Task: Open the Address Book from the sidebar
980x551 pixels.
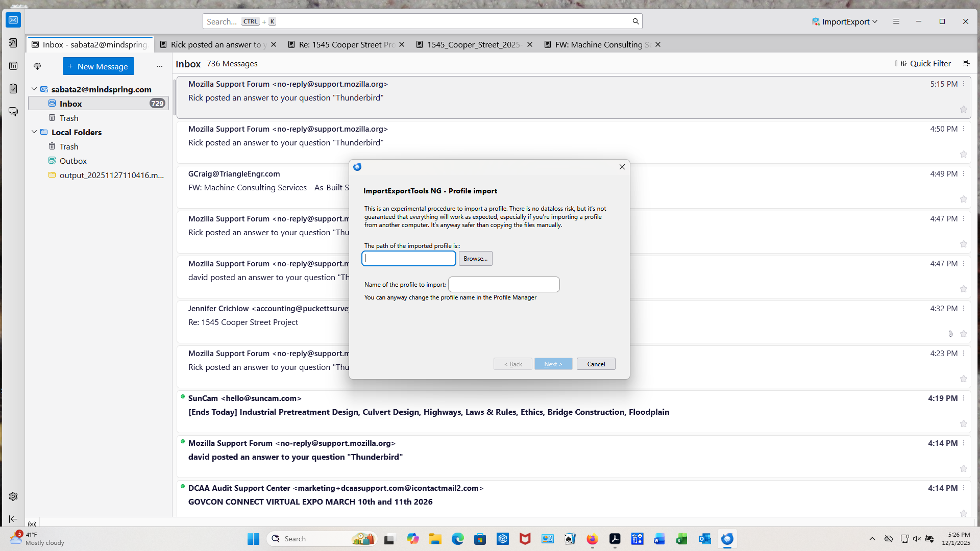Action: pyautogui.click(x=13, y=43)
